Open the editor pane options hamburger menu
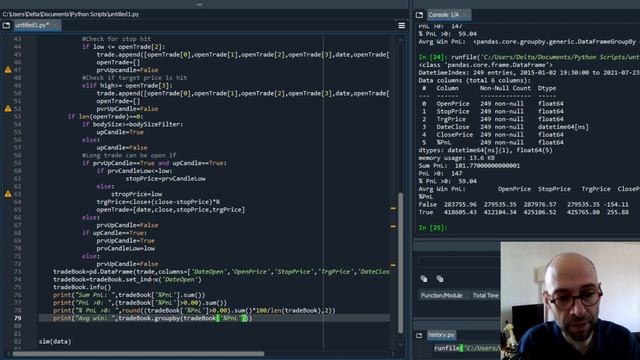640x360 pixels. pyautogui.click(x=402, y=26)
